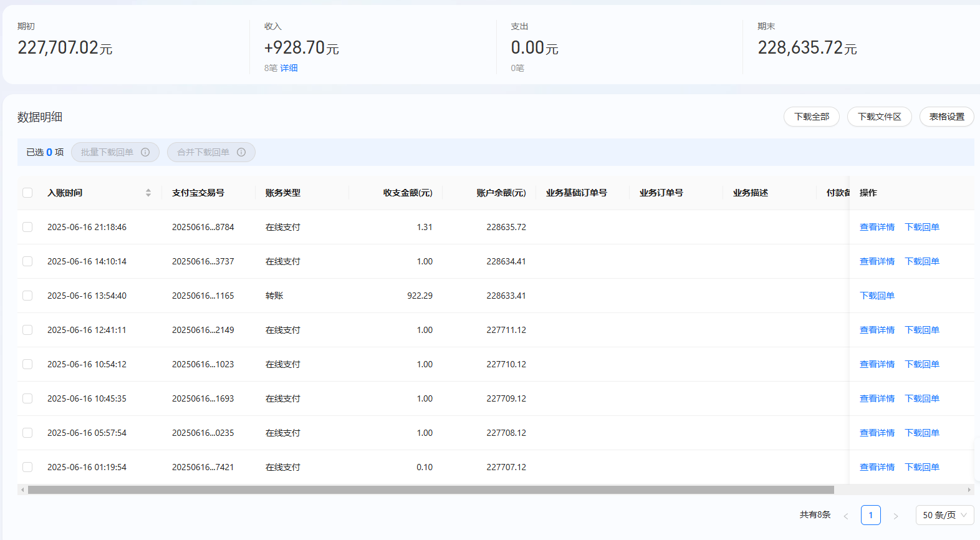Open the 表格设置 table settings
The height and width of the screenshot is (540, 980).
946,117
